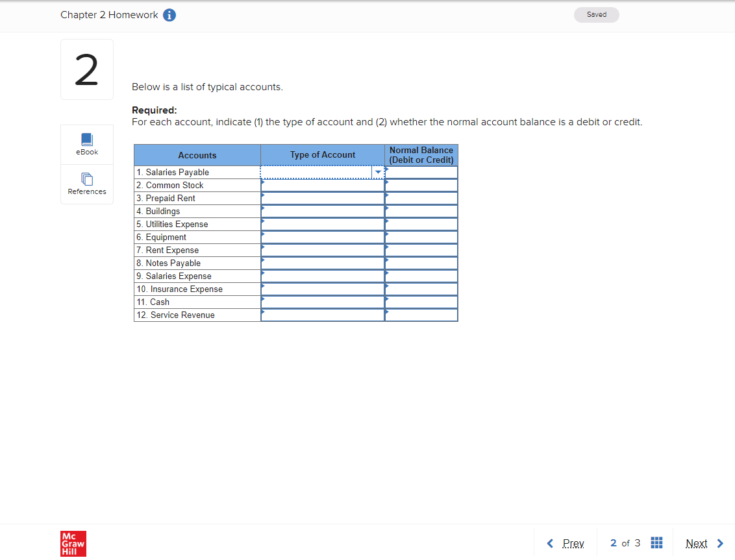735x560 pixels.
Task: Click the Saved status indicator
Action: pyautogui.click(x=596, y=14)
